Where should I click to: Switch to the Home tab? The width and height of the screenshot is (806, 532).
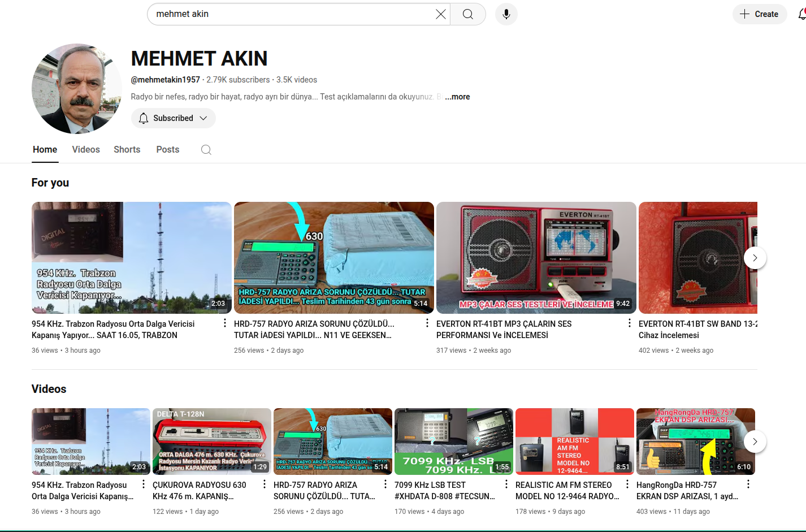(x=45, y=150)
